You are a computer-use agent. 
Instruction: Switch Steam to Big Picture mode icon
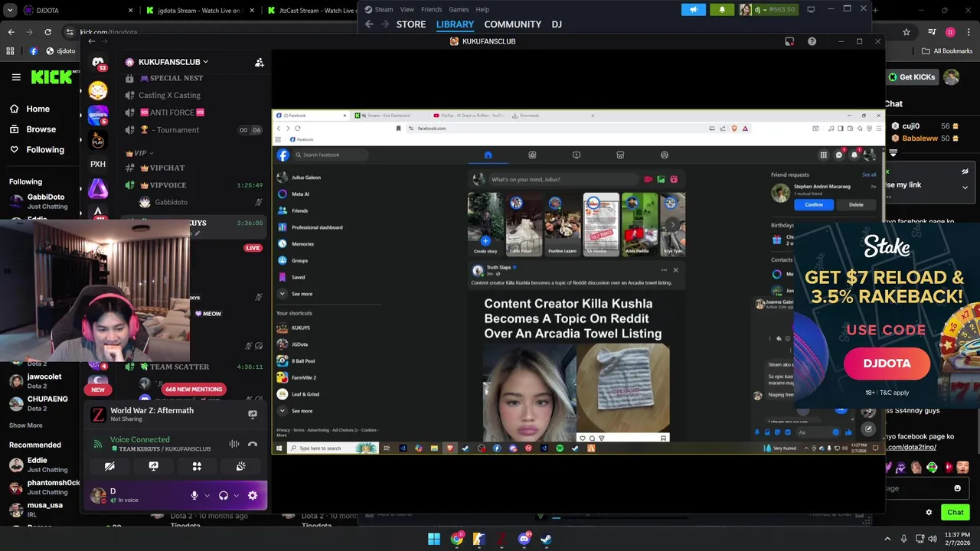(811, 9)
